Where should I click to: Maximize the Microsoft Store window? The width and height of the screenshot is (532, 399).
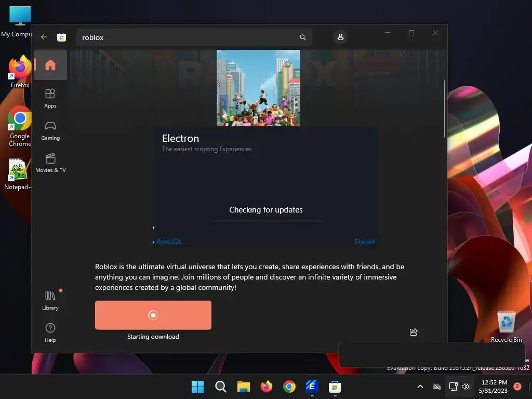411,33
